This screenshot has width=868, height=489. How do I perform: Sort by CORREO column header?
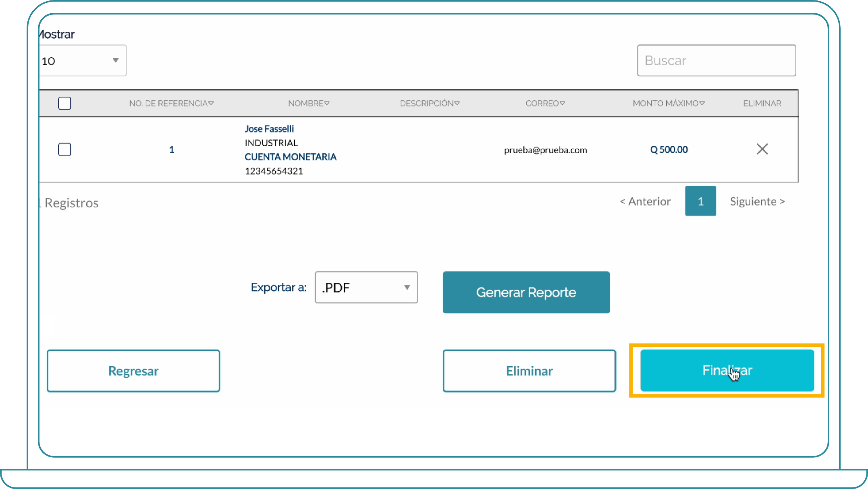(545, 104)
